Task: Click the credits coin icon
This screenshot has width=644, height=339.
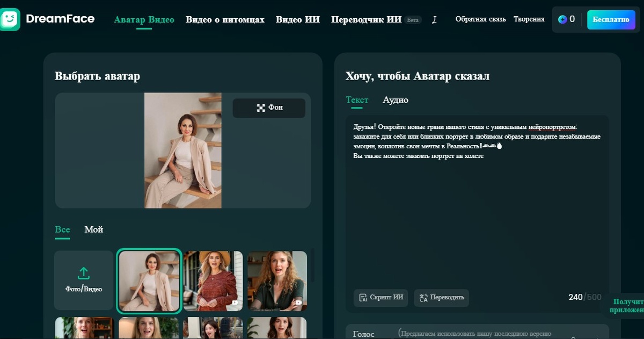Action: (x=562, y=19)
